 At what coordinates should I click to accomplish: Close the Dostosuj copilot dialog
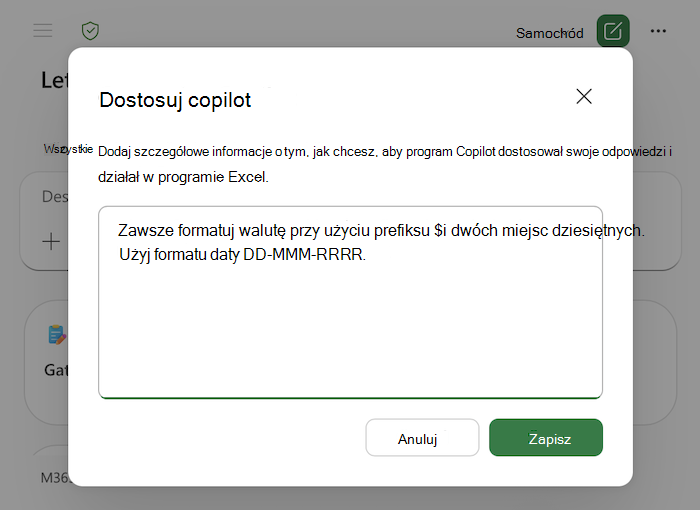click(x=583, y=96)
